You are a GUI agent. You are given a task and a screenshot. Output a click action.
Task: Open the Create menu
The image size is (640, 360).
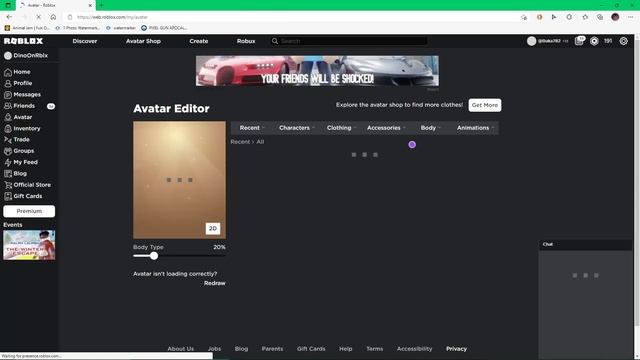199,41
